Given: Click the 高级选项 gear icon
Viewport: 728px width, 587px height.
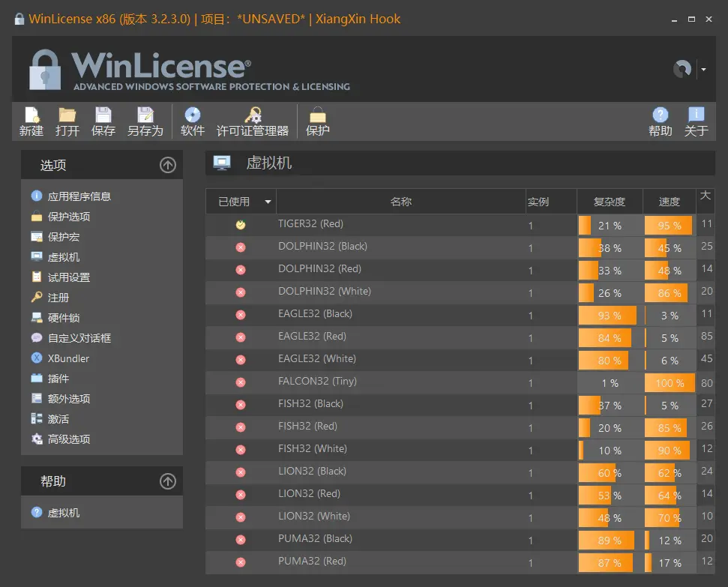Looking at the screenshot, I should [37, 439].
